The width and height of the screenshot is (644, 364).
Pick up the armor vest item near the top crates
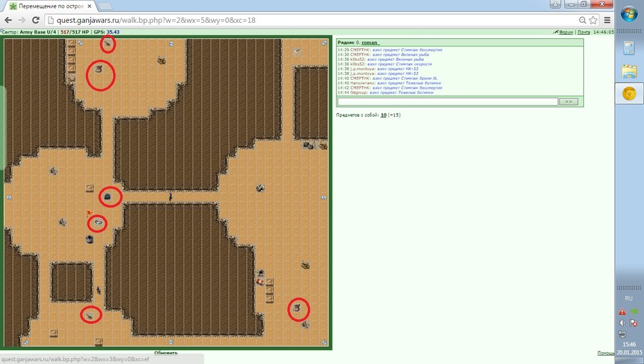pos(99,69)
